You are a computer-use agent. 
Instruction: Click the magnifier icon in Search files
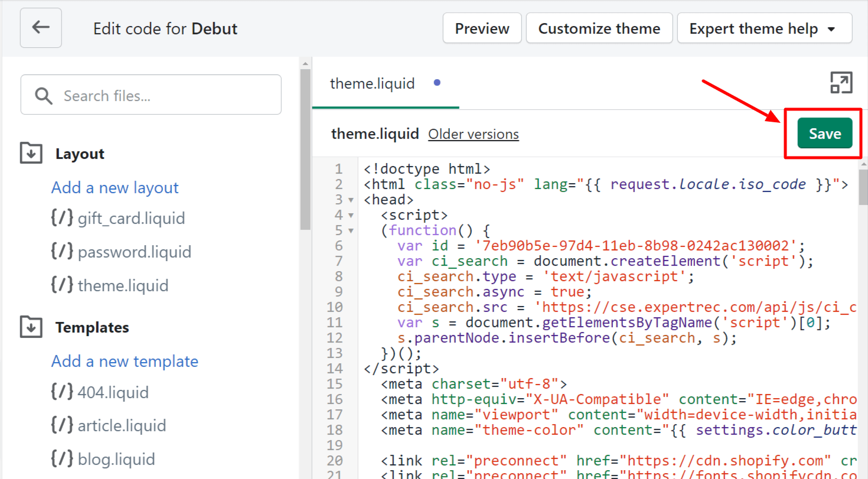[44, 95]
